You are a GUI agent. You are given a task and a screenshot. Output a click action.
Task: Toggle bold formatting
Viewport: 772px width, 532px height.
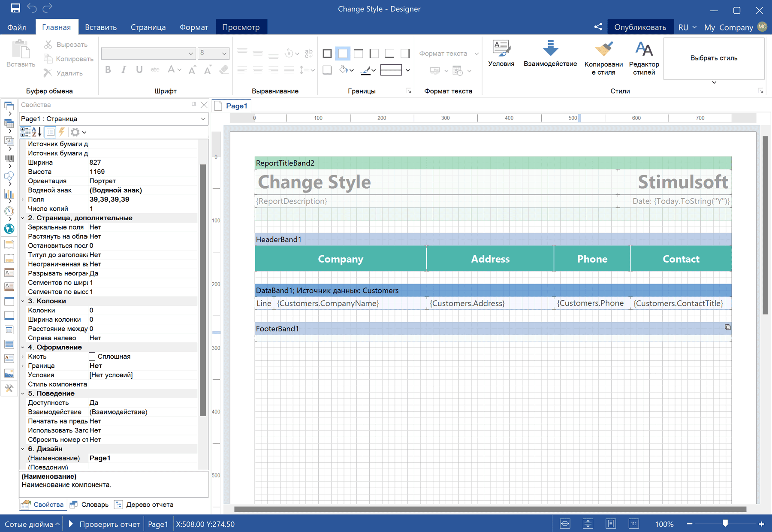coord(108,70)
